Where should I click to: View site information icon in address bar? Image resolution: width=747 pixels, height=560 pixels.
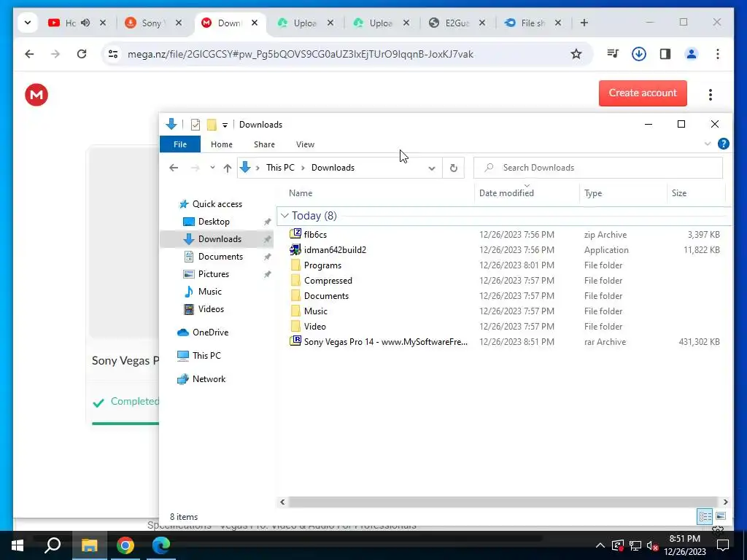(113, 54)
